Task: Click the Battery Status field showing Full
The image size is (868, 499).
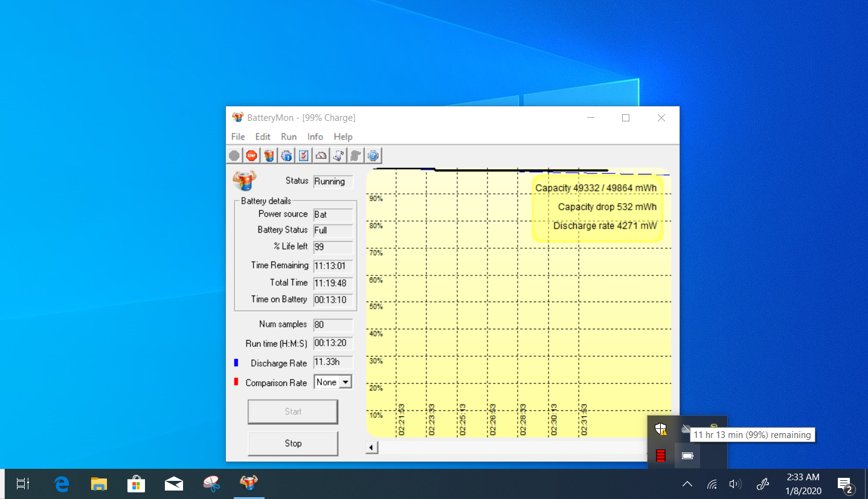Action: coord(333,230)
